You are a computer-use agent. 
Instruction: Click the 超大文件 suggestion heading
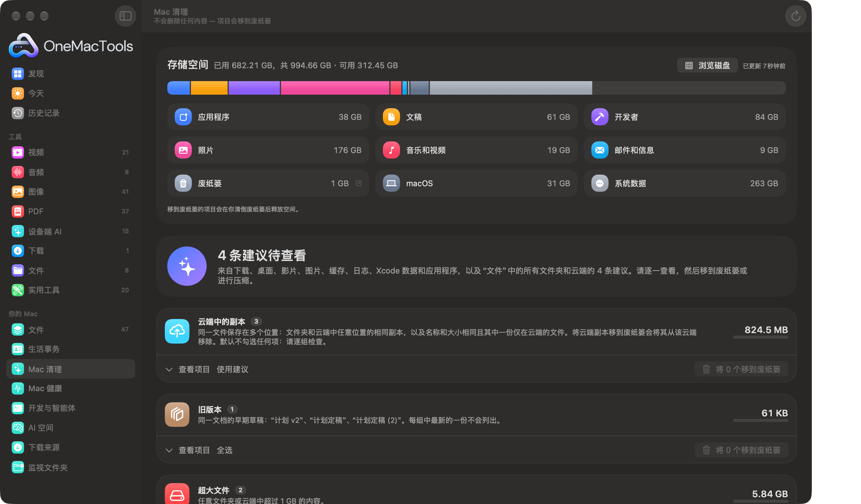(213, 490)
